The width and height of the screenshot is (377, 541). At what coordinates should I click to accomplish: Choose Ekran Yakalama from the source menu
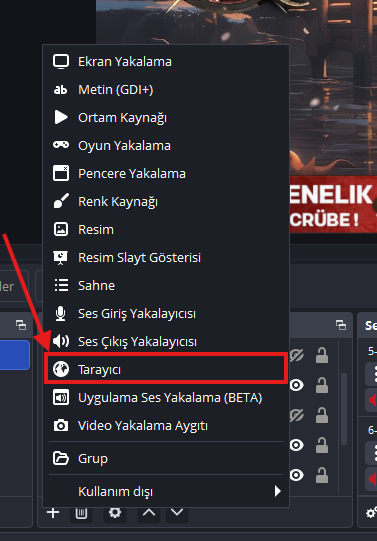(166, 61)
